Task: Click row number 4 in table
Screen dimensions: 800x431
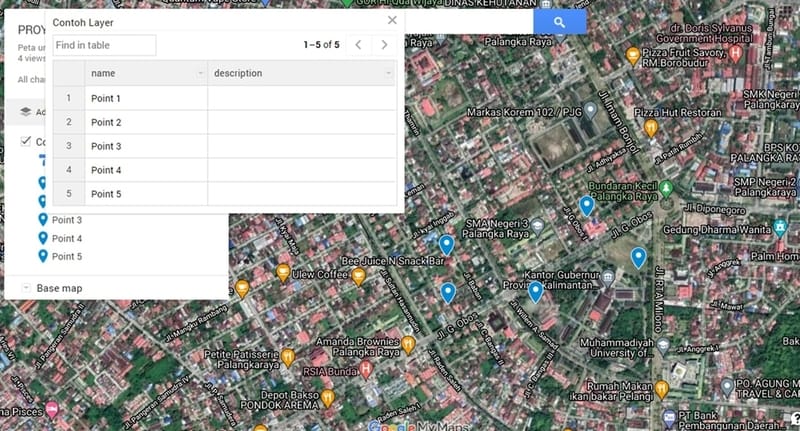Action: click(69, 170)
